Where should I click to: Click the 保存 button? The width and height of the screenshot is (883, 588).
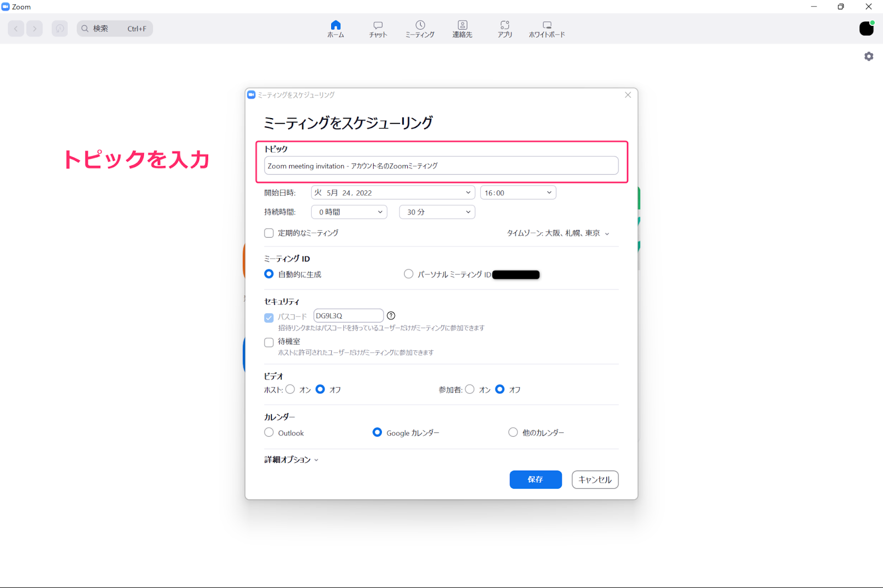(536, 479)
